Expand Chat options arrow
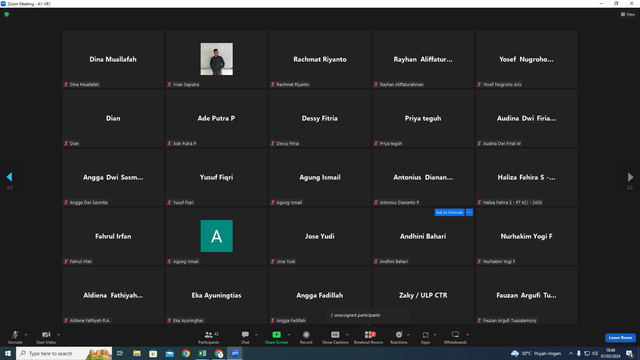This screenshot has width=640, height=360. point(256,335)
